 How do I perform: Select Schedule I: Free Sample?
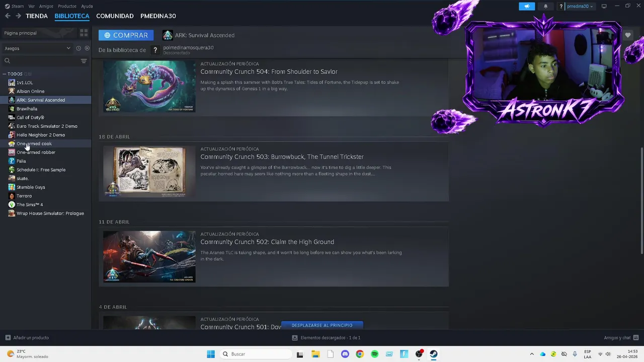[x=41, y=169]
